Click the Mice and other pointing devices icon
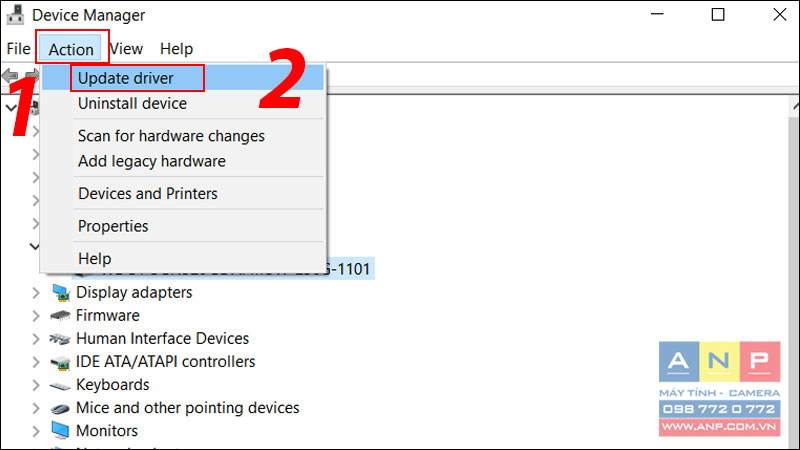 click(x=60, y=409)
